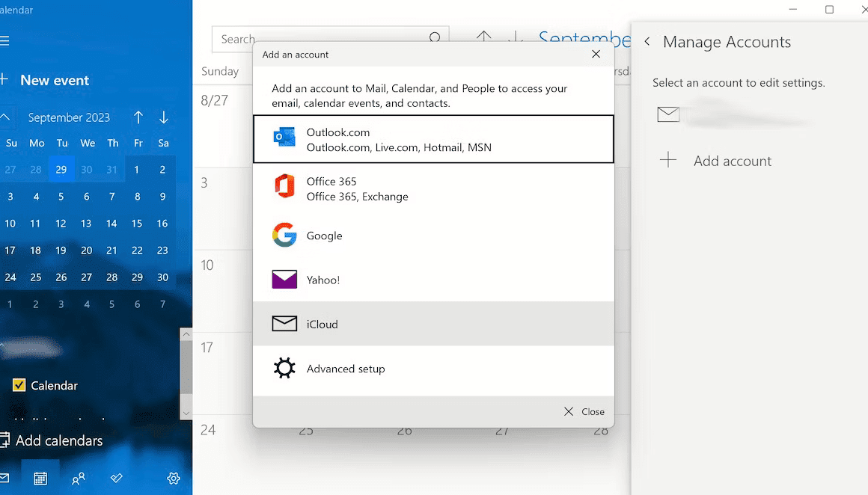This screenshot has height=495, width=868.
Task: Maximize the Calendar window
Action: click(x=829, y=10)
